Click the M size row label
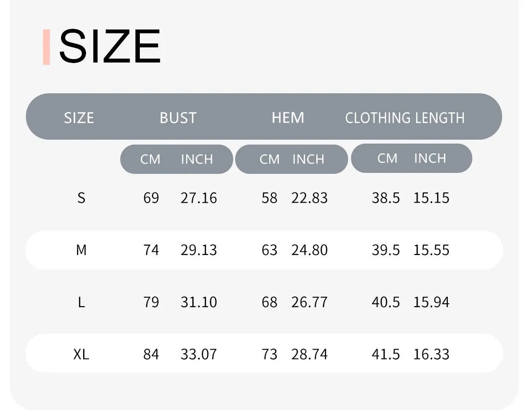This screenshot has width=528, height=420. click(x=81, y=250)
